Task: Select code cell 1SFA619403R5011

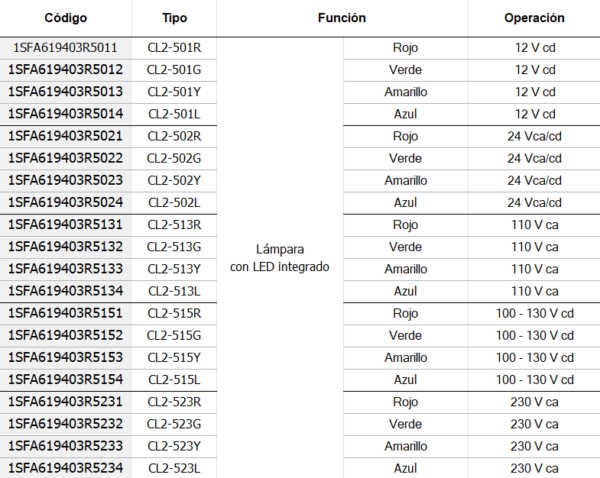Action: click(65, 47)
